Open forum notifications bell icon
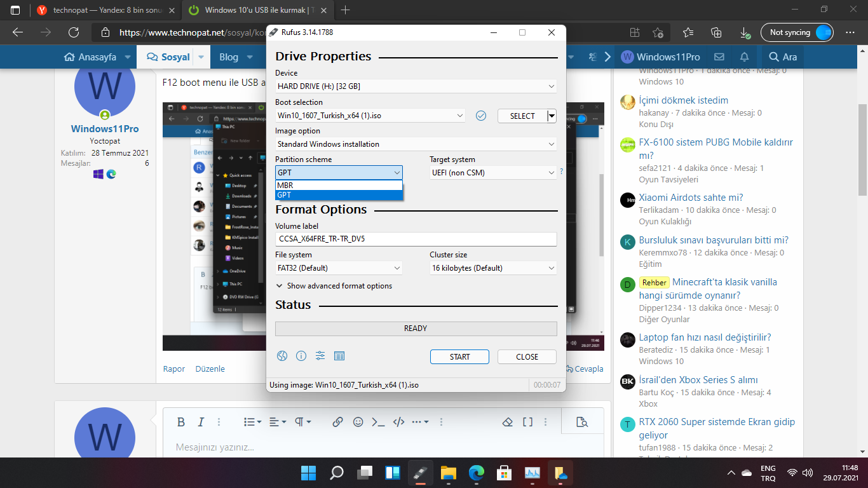This screenshot has height=488, width=868. [x=745, y=57]
